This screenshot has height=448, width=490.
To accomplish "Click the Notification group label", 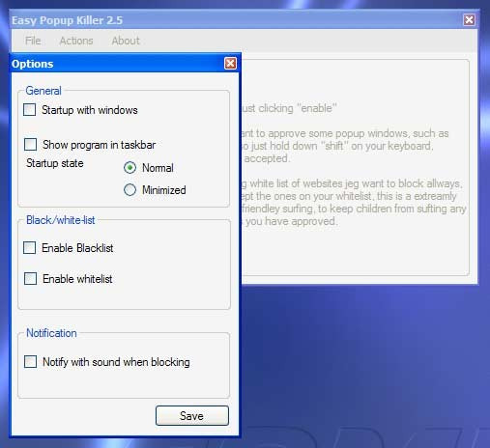I will (x=51, y=333).
